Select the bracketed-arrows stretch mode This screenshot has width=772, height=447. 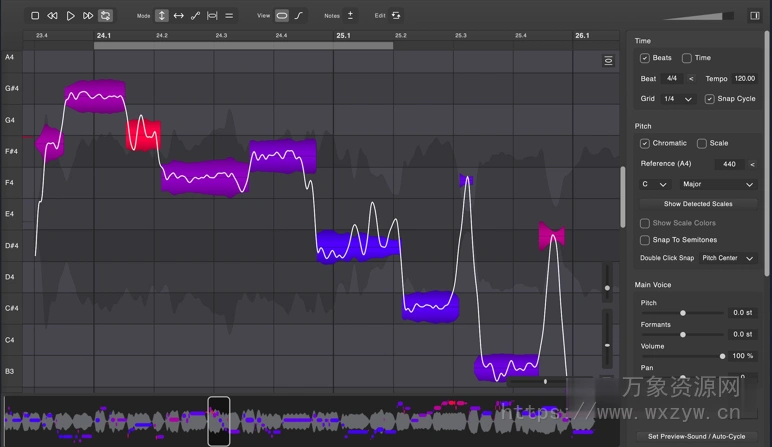pyautogui.click(x=212, y=16)
